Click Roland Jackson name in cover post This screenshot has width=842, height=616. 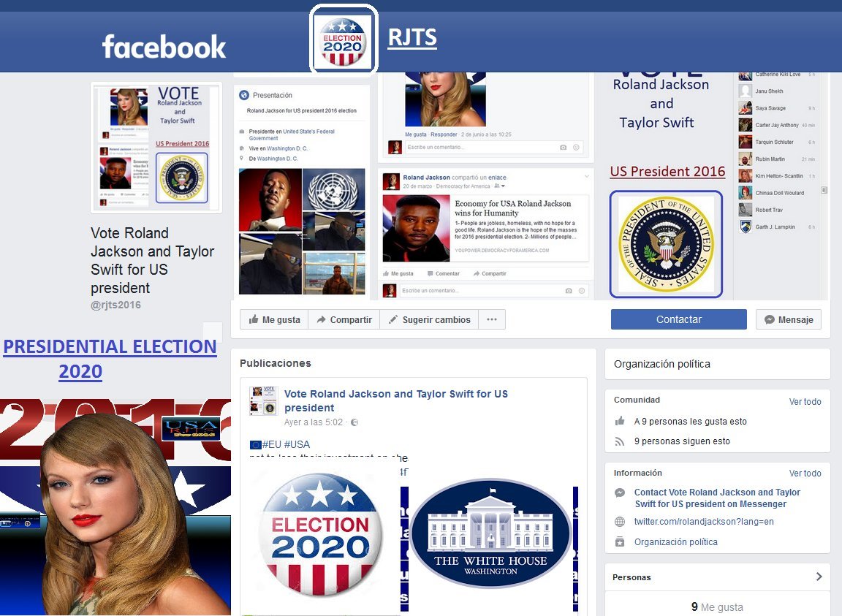426,178
